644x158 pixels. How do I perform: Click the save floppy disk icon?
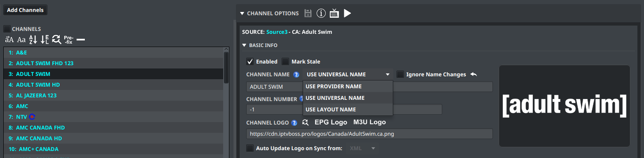(308, 13)
